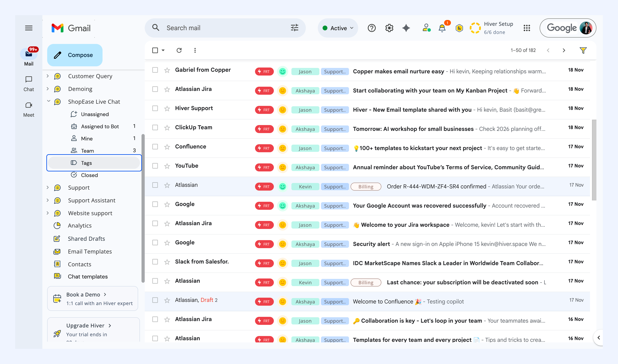The height and width of the screenshot is (364, 618).
Task: Check the Atlassian Draft email checkbox
Action: click(x=155, y=300)
